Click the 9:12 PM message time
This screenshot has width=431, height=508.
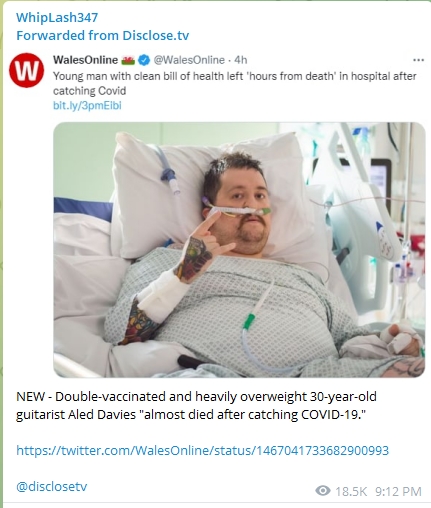tap(398, 491)
